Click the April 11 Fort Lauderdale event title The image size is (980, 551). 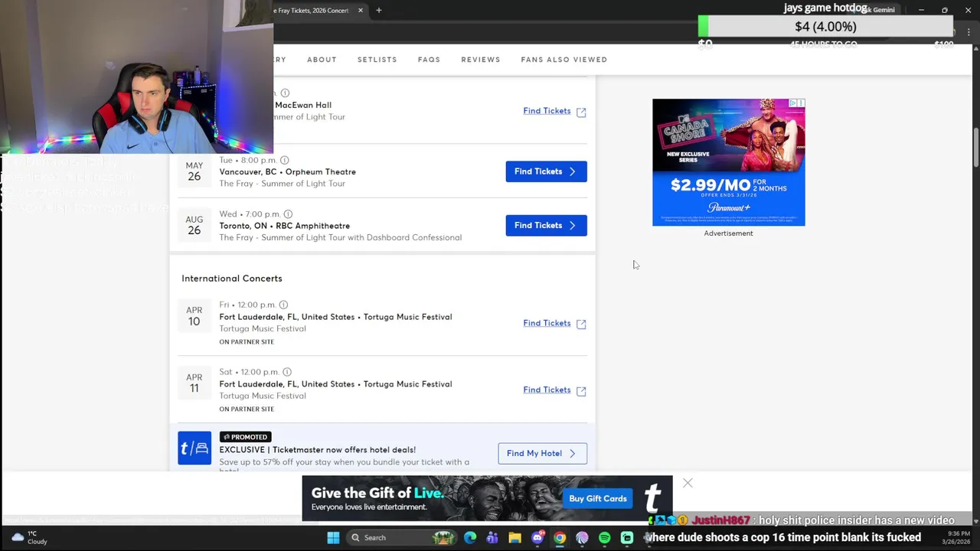tap(335, 384)
